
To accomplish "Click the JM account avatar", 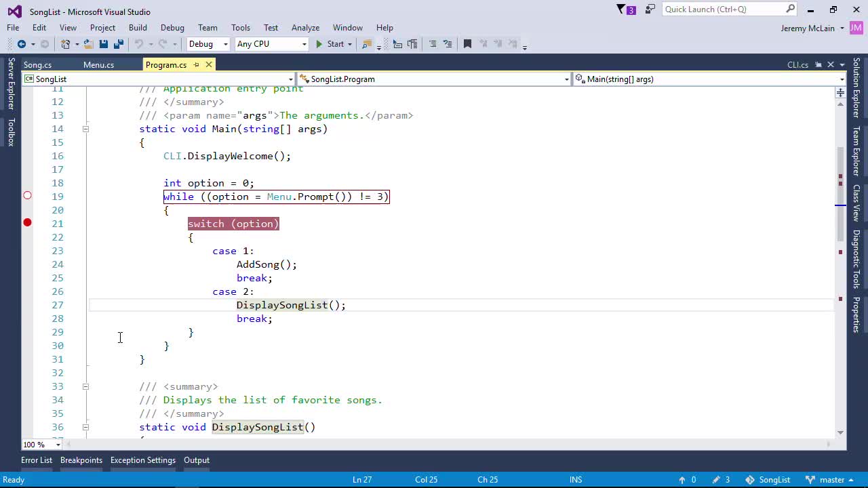I will click(x=856, y=28).
